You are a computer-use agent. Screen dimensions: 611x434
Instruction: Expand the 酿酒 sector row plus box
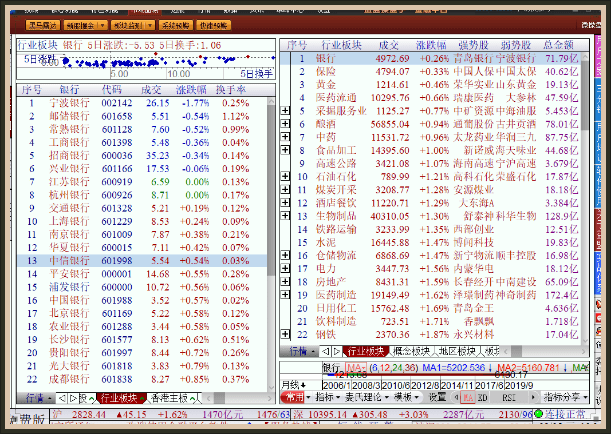pos(285,124)
